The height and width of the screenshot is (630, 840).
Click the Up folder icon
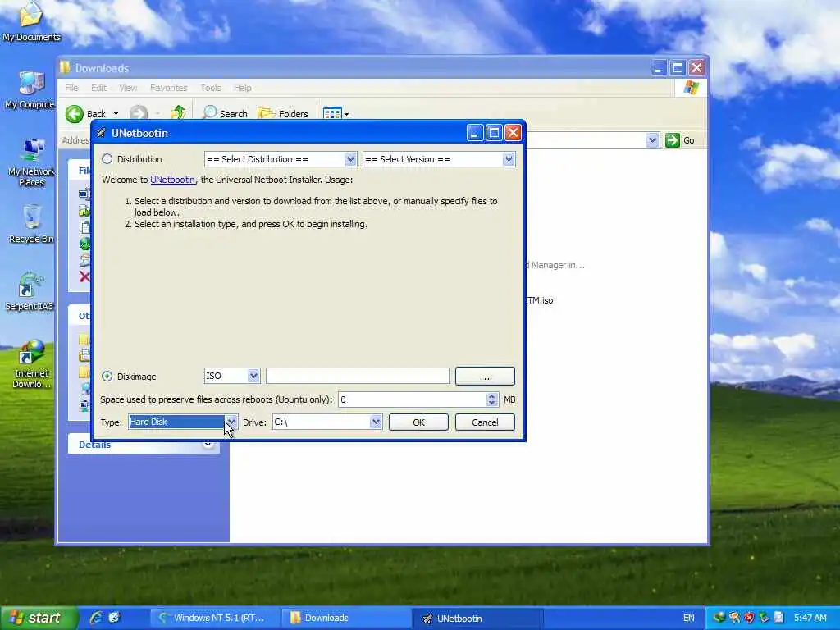pos(178,113)
